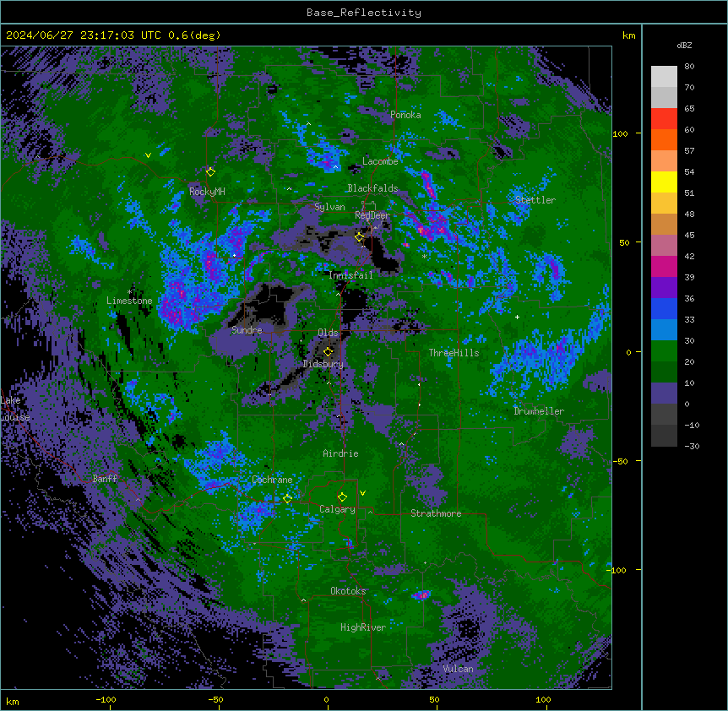The image size is (728, 711).
Task: Click the Sundre label
Action: pos(247,330)
